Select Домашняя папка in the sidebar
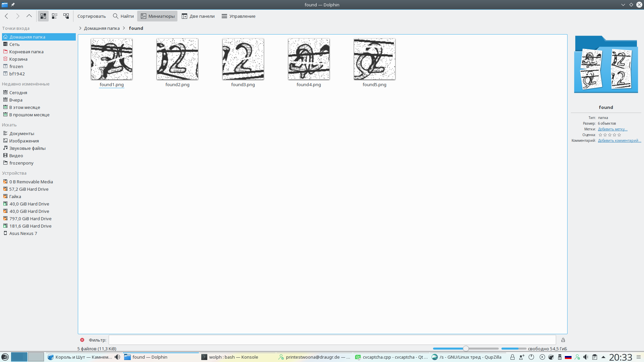 click(x=39, y=37)
